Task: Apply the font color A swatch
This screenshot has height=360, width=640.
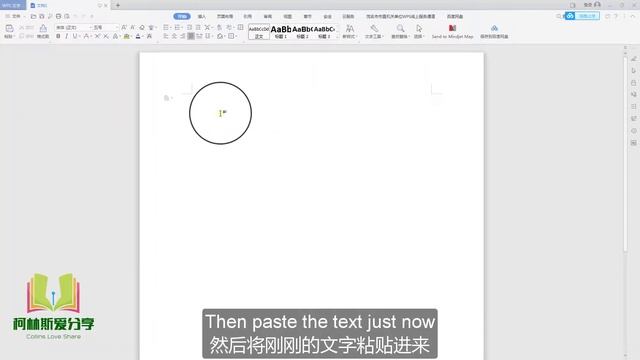Action: (138, 37)
